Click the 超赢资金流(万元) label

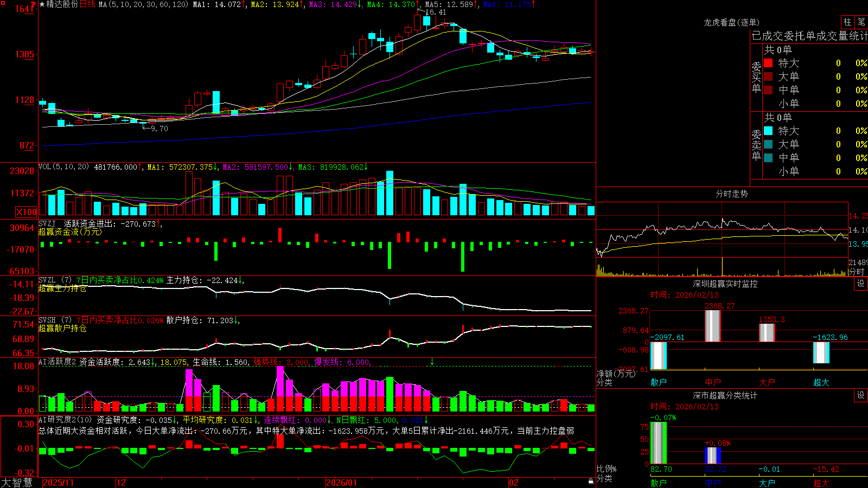pos(70,232)
